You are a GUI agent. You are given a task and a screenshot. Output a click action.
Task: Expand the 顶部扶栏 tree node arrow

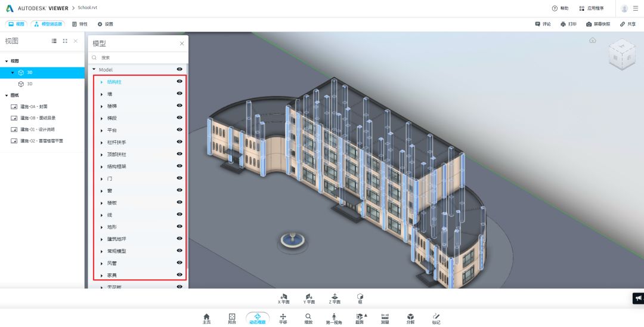click(102, 155)
